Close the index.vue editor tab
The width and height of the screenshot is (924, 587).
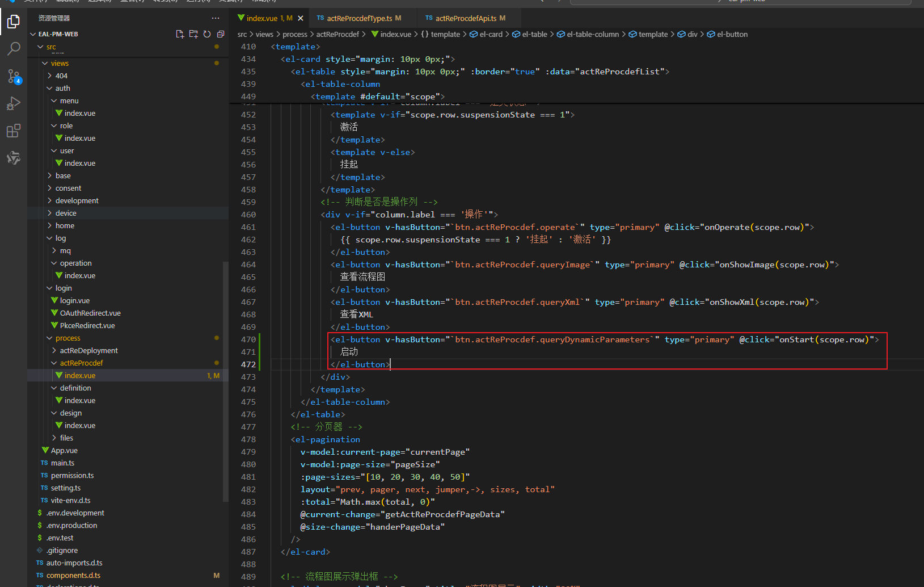click(x=301, y=18)
